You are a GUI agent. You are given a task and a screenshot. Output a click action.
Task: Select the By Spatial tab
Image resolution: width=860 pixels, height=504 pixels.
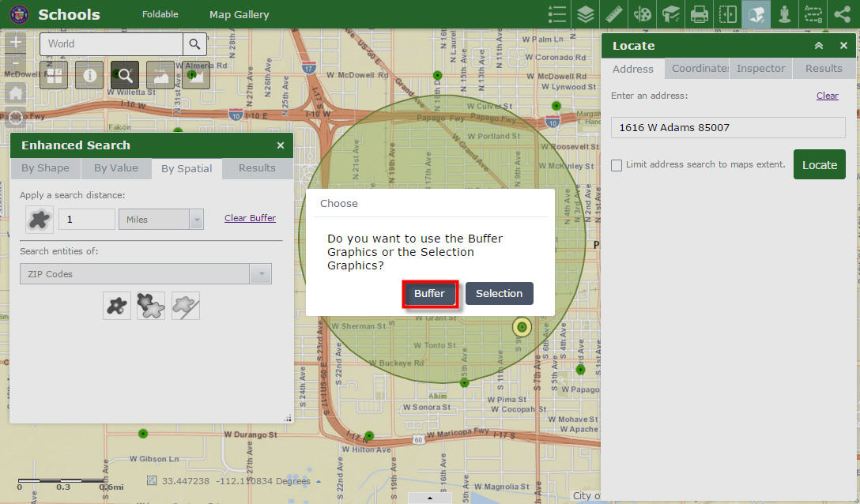click(187, 168)
